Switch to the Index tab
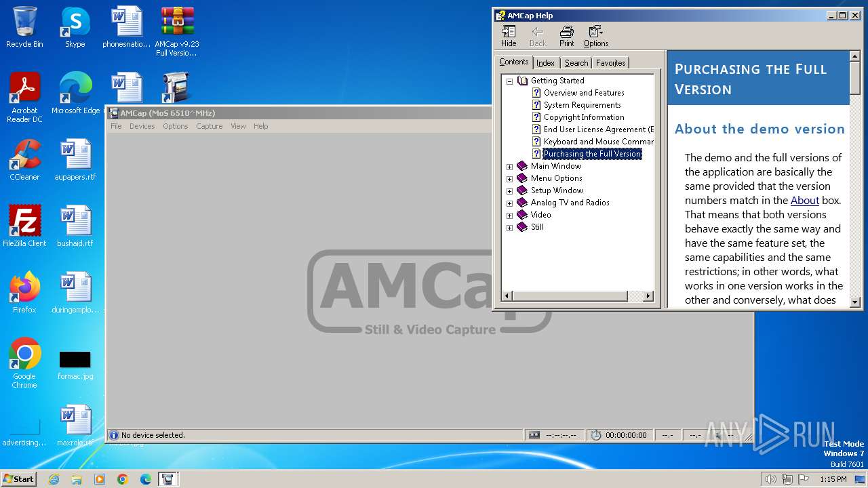Screen dimensions: 868x488 545,63
